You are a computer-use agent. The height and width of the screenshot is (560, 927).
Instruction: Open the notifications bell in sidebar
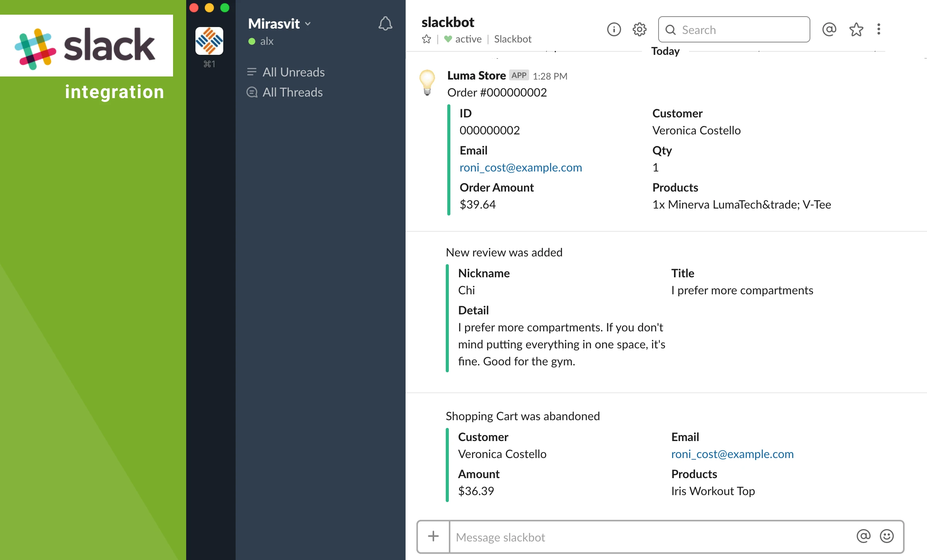point(385,24)
